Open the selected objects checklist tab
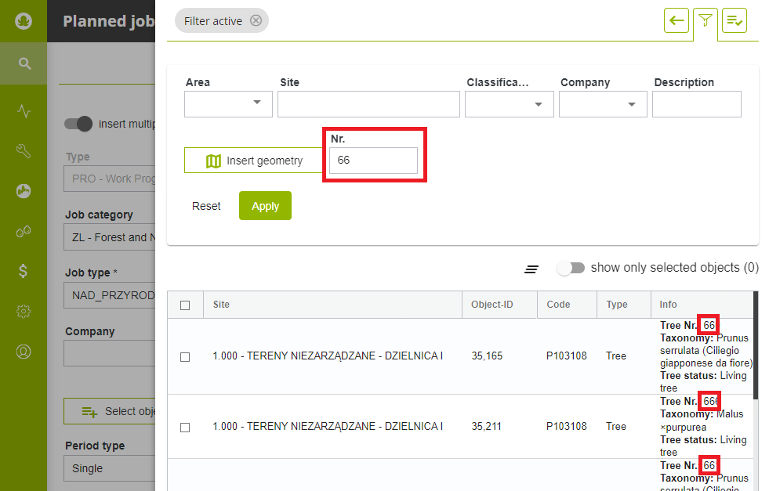The height and width of the screenshot is (491, 769). (x=735, y=20)
